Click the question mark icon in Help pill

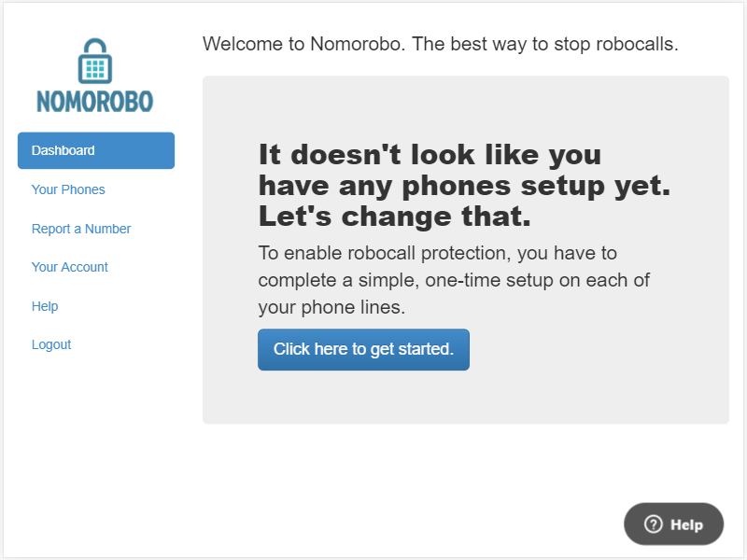click(x=653, y=525)
